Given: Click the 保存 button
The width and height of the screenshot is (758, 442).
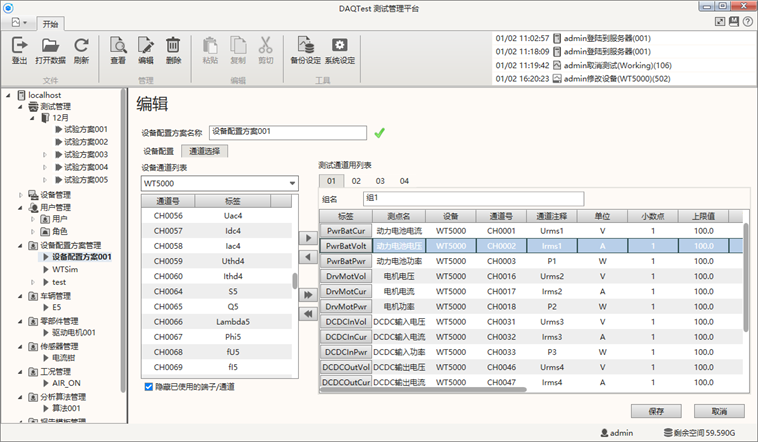Looking at the screenshot, I should click(656, 411).
